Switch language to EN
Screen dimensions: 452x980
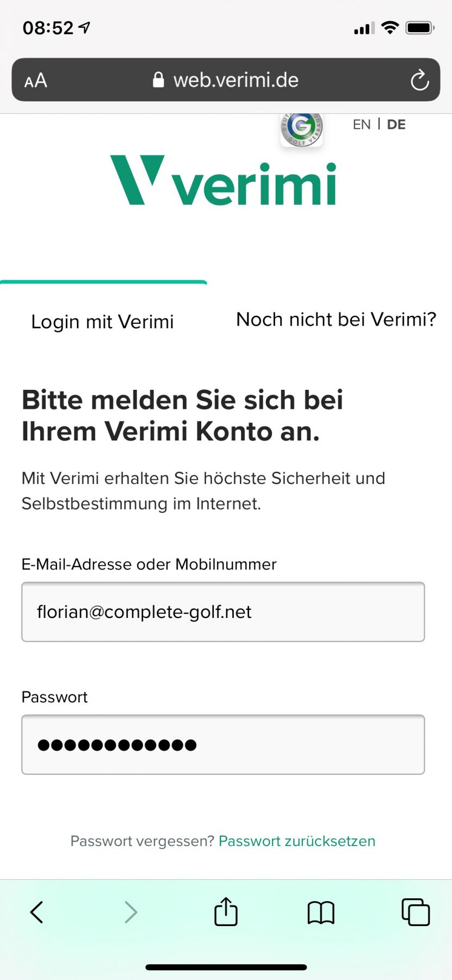362,125
